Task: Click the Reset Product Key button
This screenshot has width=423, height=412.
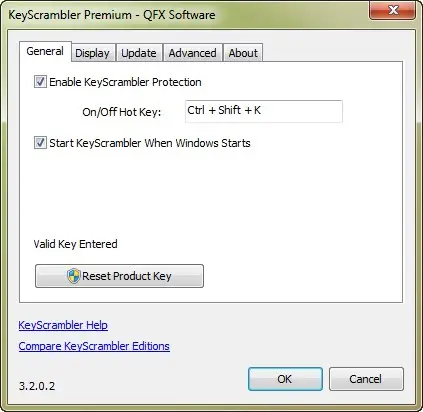Action: pos(119,276)
